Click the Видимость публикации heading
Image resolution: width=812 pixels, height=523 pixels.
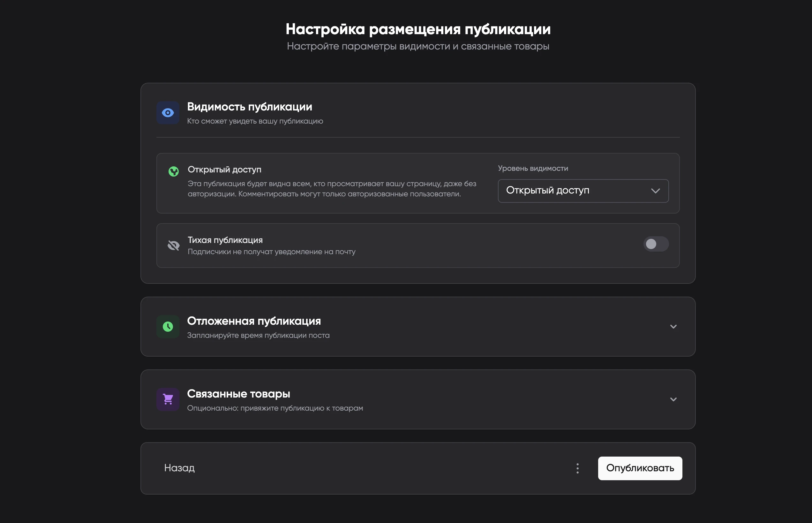[x=250, y=107]
